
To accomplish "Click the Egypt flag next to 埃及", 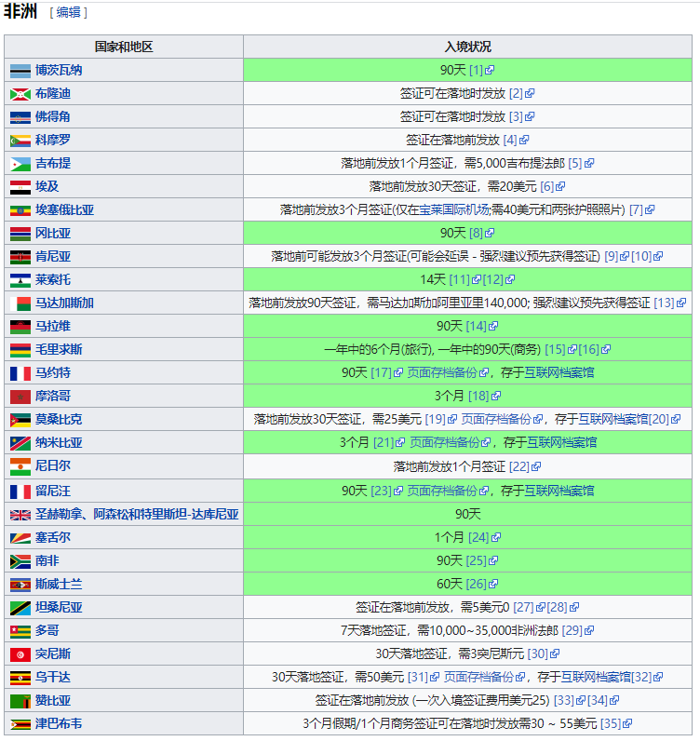I will tap(20, 187).
